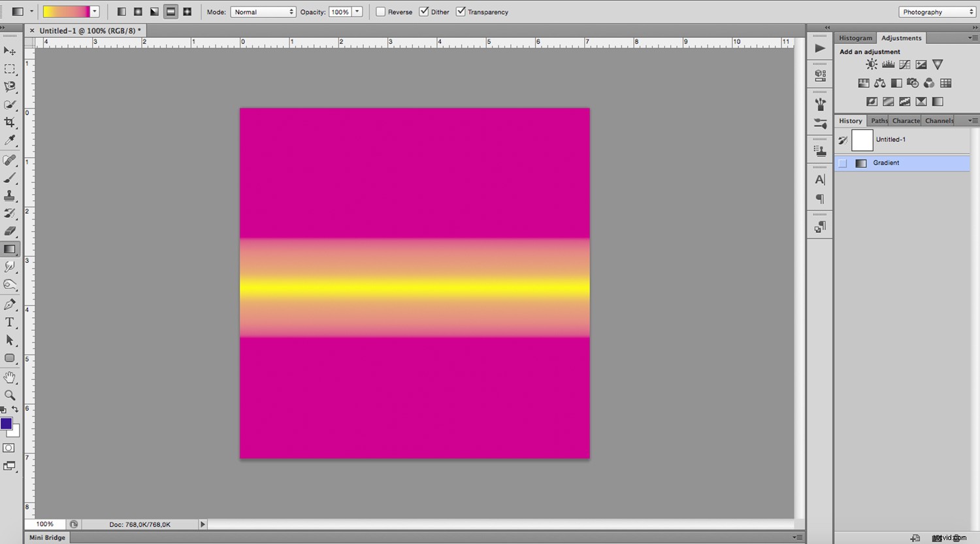Switch to the Channels tab

click(939, 120)
